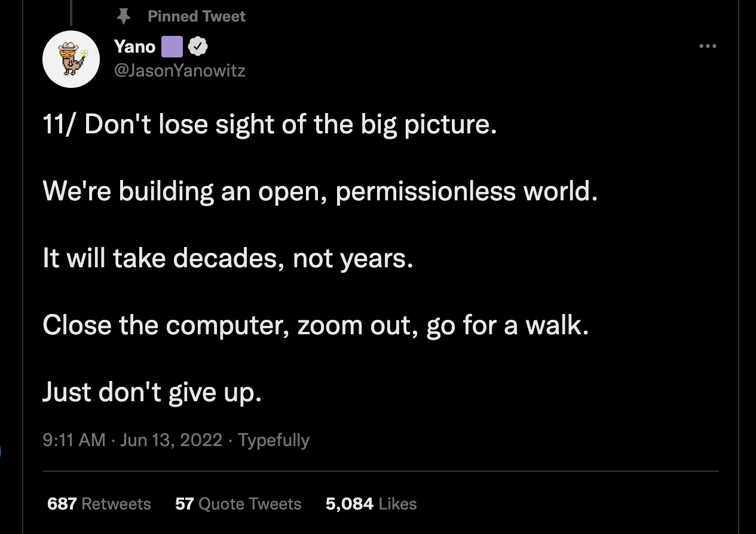View the 687 Retweets list
756x534 pixels.
pyautogui.click(x=99, y=504)
